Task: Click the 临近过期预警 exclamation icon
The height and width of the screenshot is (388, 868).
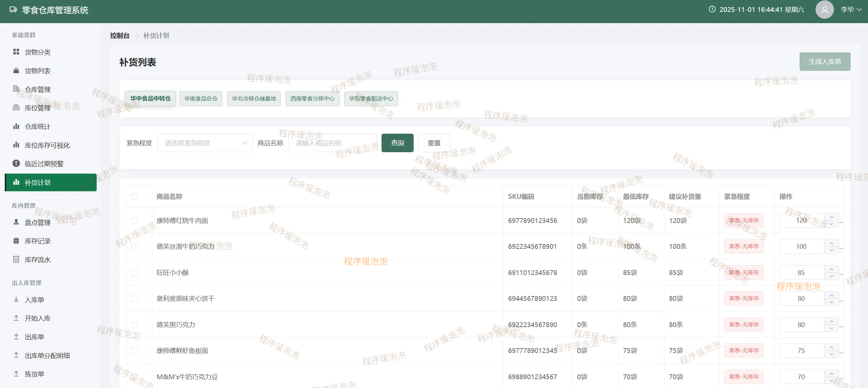Action: coord(16,163)
